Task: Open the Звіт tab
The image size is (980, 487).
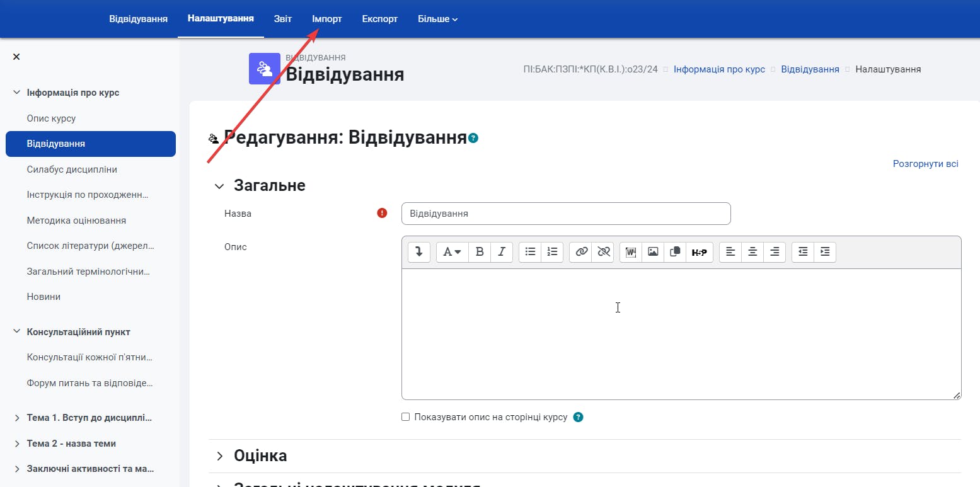Action: tap(283, 19)
